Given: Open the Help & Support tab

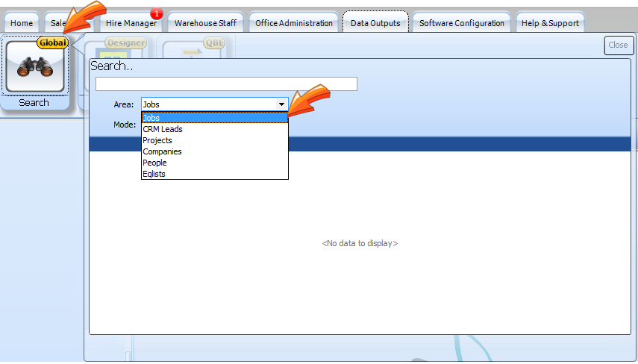Looking at the screenshot, I should (550, 23).
